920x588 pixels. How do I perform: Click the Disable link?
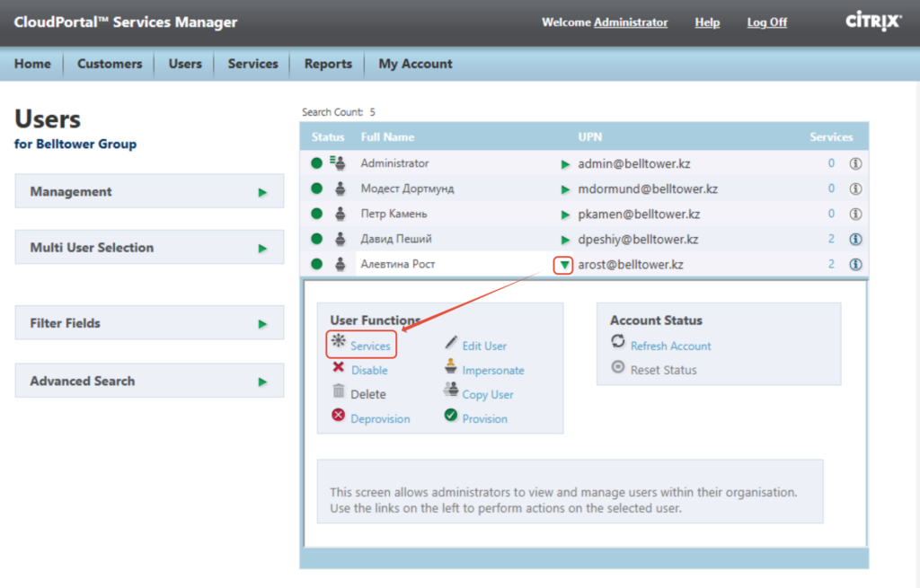point(369,371)
